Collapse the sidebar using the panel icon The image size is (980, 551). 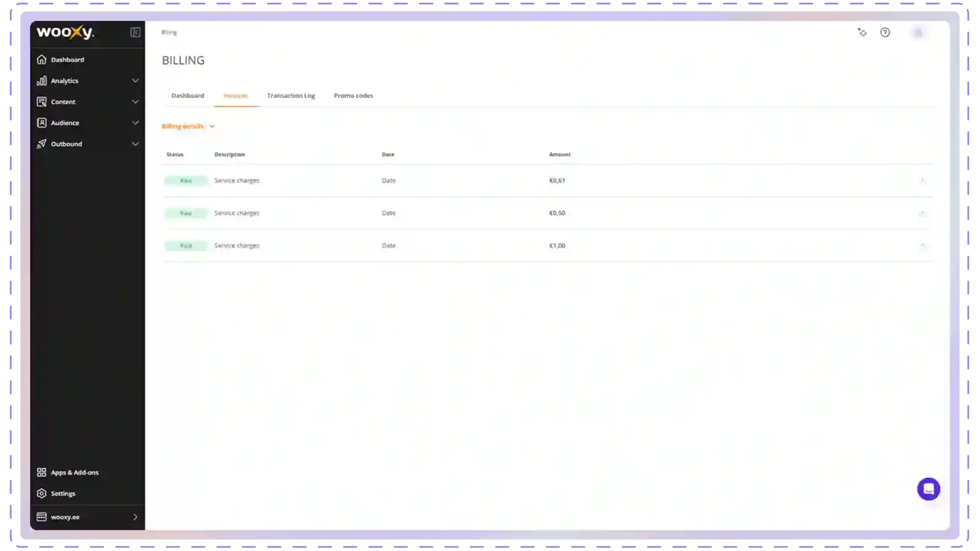pos(135,32)
